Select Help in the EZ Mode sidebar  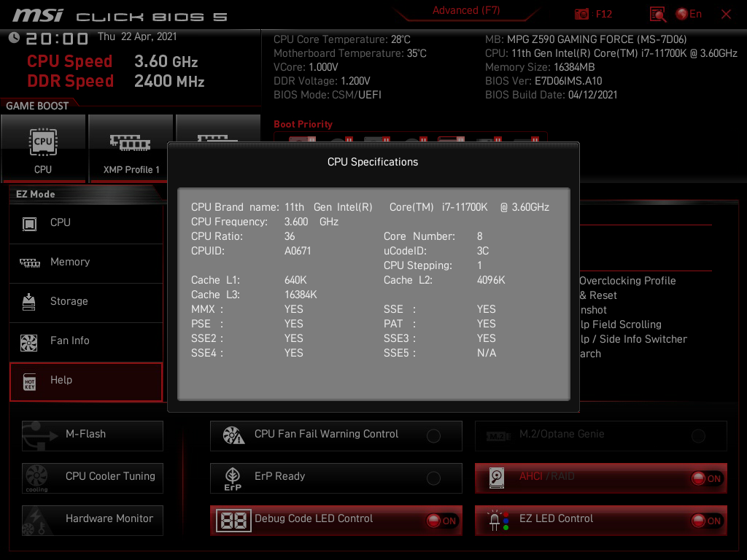pos(86,381)
